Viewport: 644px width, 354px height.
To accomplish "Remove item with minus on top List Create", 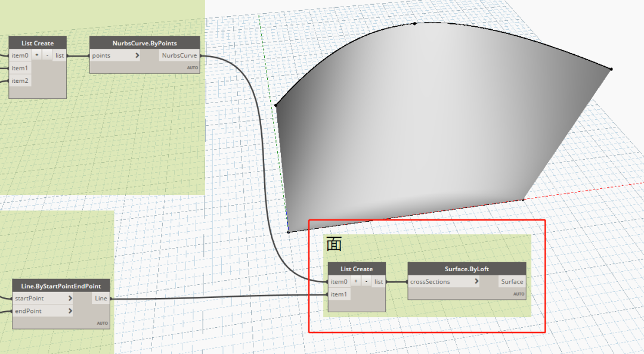I will pyautogui.click(x=47, y=55).
